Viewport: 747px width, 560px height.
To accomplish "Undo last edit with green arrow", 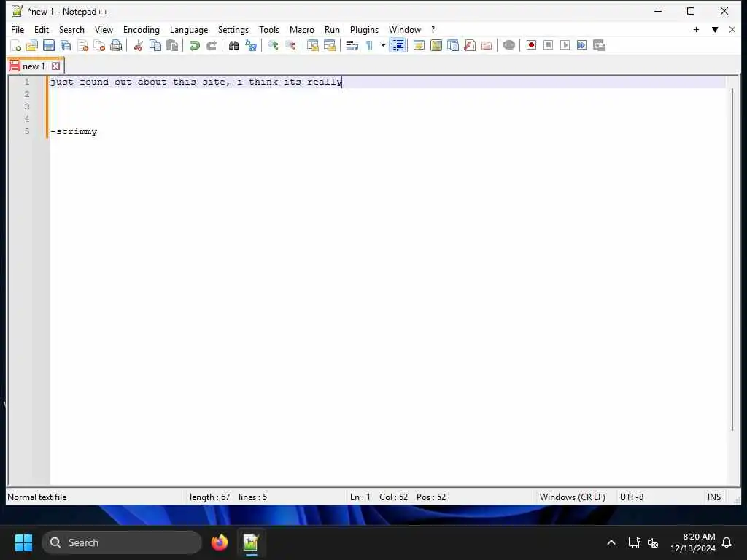I will click(x=194, y=46).
